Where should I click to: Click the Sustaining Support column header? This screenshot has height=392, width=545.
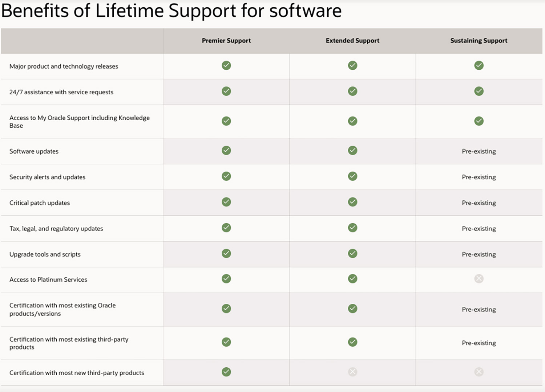click(x=479, y=41)
